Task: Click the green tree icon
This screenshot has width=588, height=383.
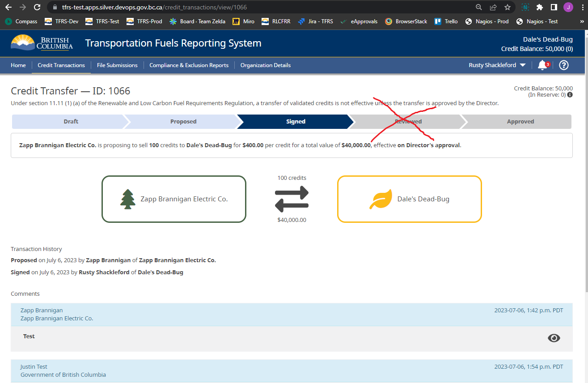Action: click(x=128, y=199)
